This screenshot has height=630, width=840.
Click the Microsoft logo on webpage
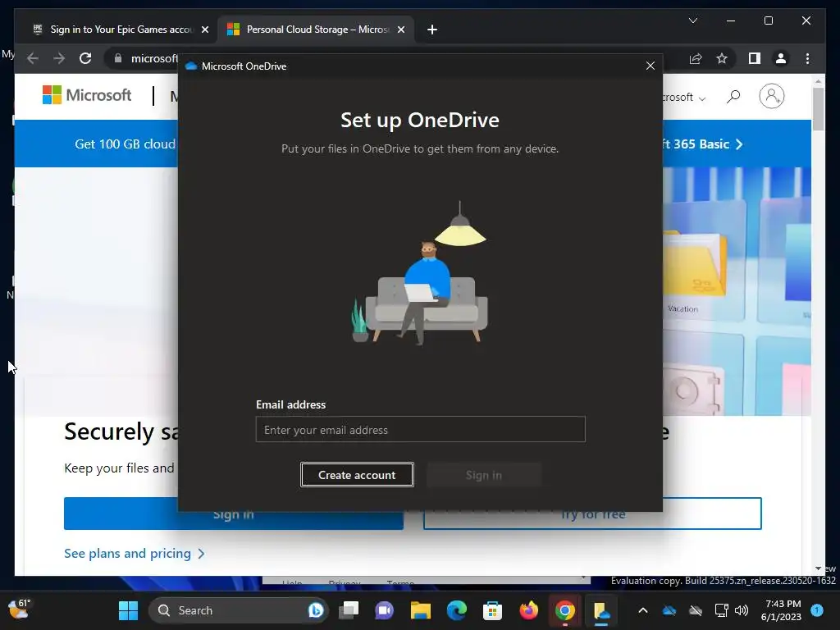pos(87,95)
